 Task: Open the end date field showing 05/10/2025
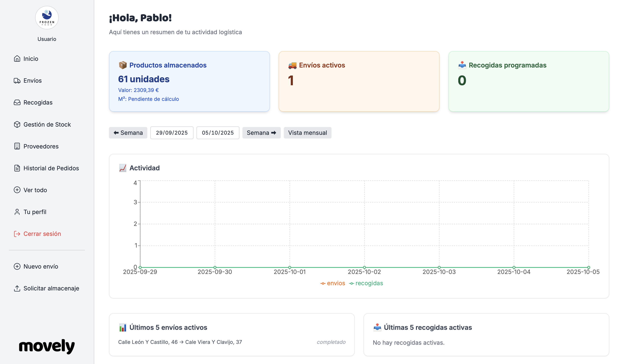[218, 133]
